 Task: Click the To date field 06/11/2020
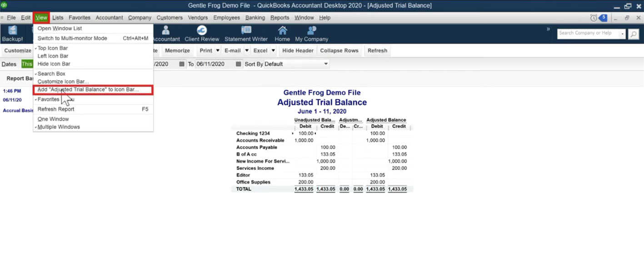coord(215,64)
